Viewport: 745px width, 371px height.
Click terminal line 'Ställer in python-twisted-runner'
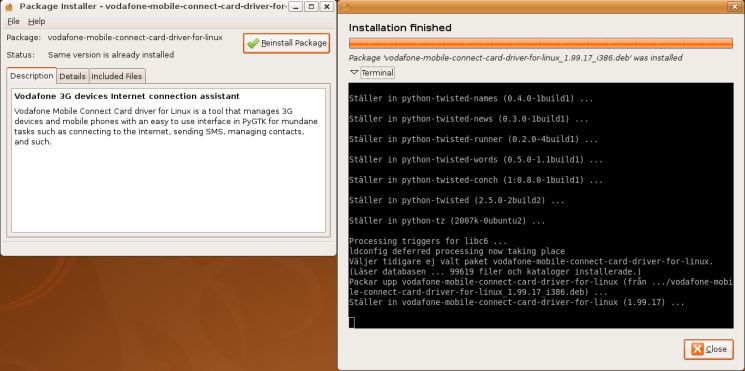click(x=473, y=139)
